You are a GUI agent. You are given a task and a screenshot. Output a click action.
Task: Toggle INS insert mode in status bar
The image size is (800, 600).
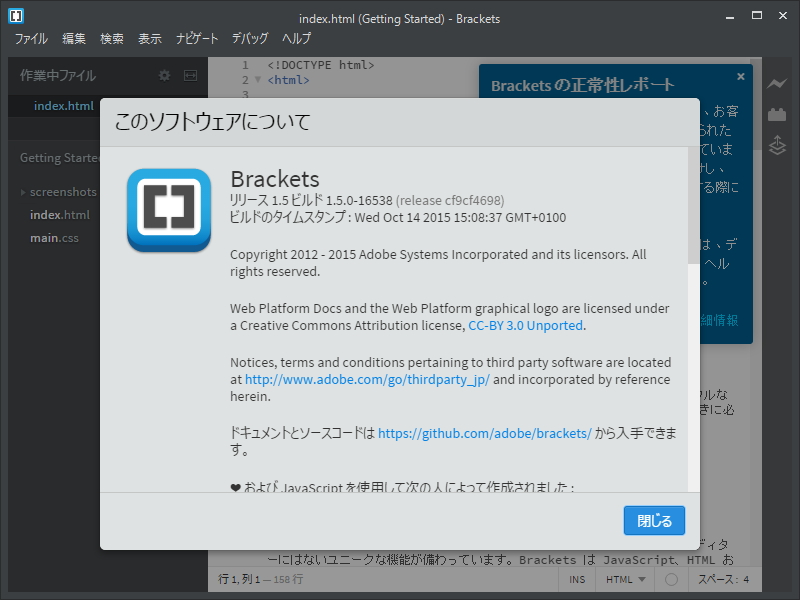[x=578, y=578]
